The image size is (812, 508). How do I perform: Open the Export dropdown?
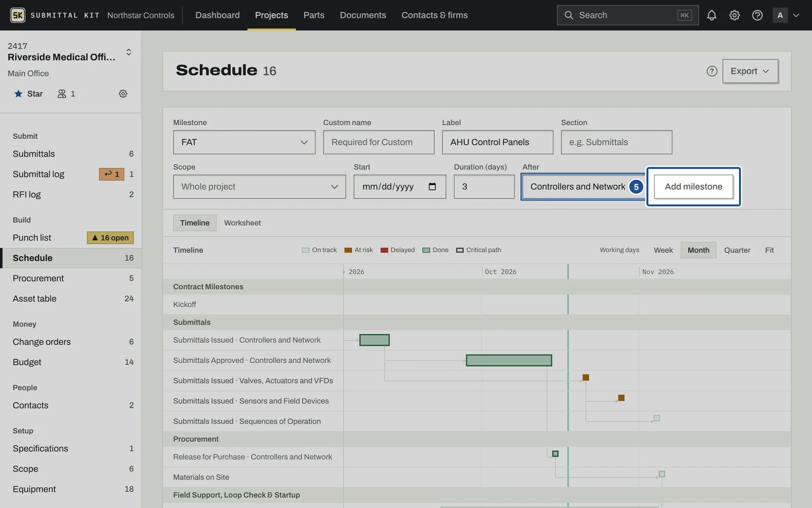(x=750, y=71)
